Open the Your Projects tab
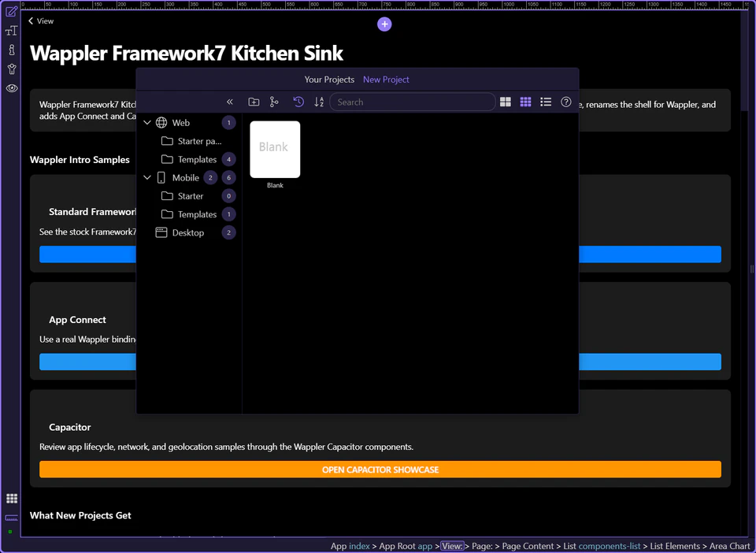 [x=329, y=80]
